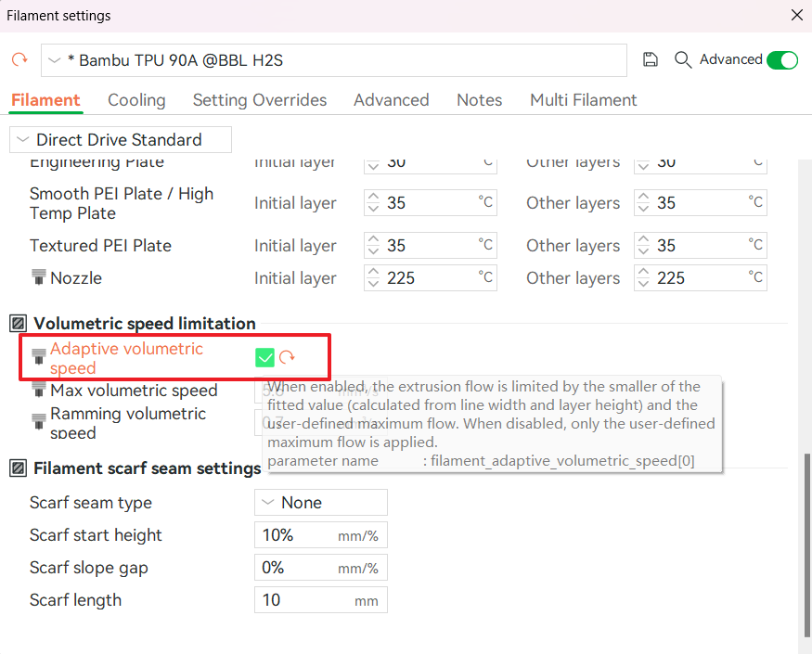The image size is (812, 654).
Task: Click the Scarf length field
Action: click(320, 600)
